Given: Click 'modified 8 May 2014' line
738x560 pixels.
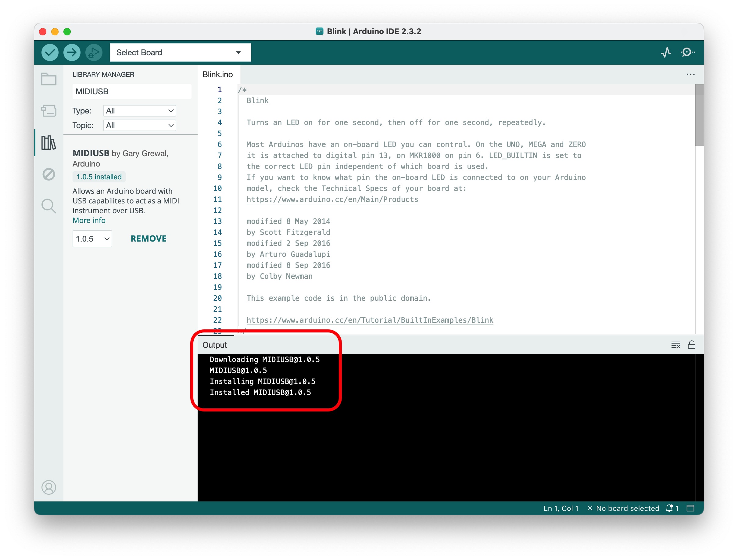Looking at the screenshot, I should tap(288, 221).
